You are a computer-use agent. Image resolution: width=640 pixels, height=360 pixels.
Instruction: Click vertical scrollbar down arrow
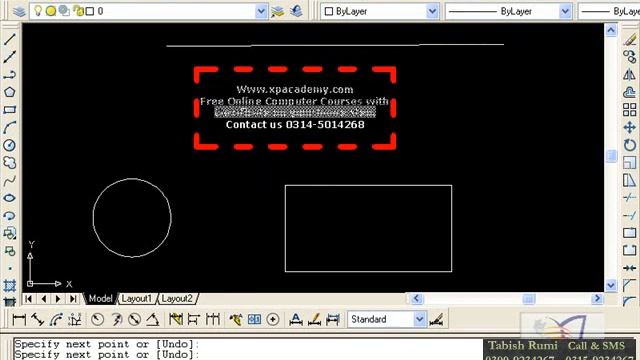(611, 285)
